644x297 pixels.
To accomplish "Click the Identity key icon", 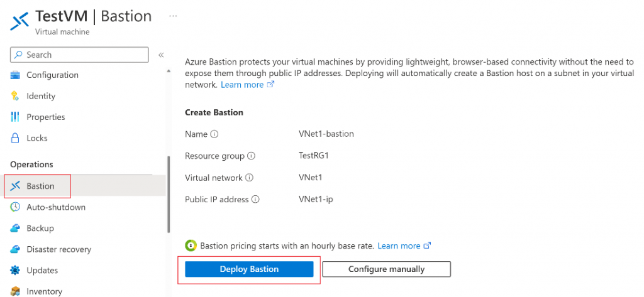I will click(x=15, y=96).
